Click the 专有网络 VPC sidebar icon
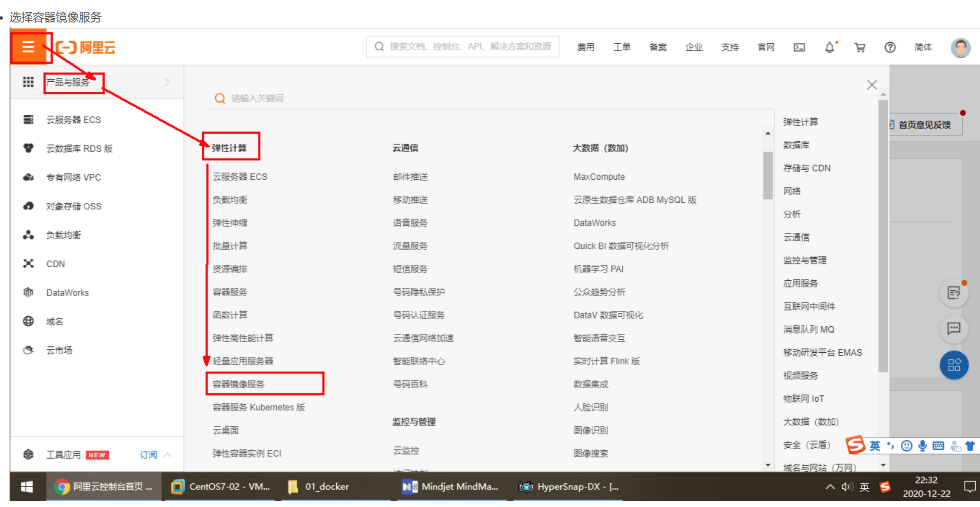Image resolution: width=980 pixels, height=507 pixels. click(x=28, y=177)
